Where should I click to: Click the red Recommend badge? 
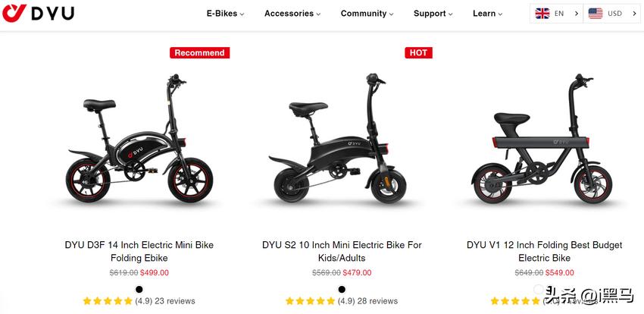[199, 52]
